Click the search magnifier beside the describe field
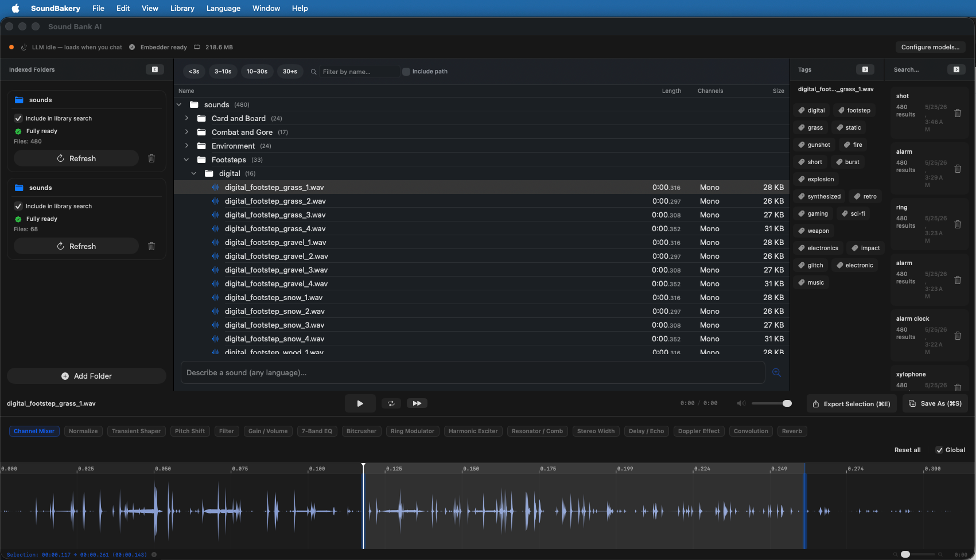Viewport: 976px width, 560px height. pyautogui.click(x=776, y=372)
